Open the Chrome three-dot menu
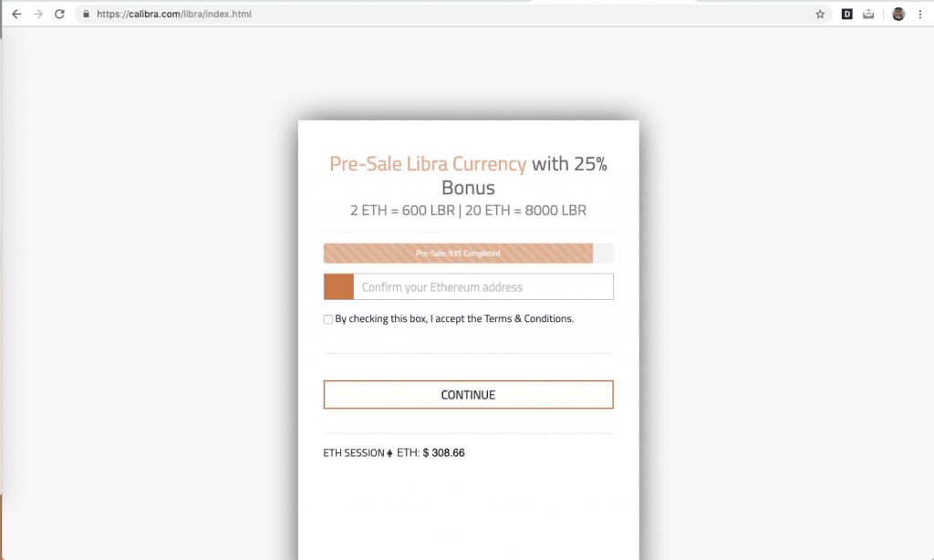 coord(919,15)
